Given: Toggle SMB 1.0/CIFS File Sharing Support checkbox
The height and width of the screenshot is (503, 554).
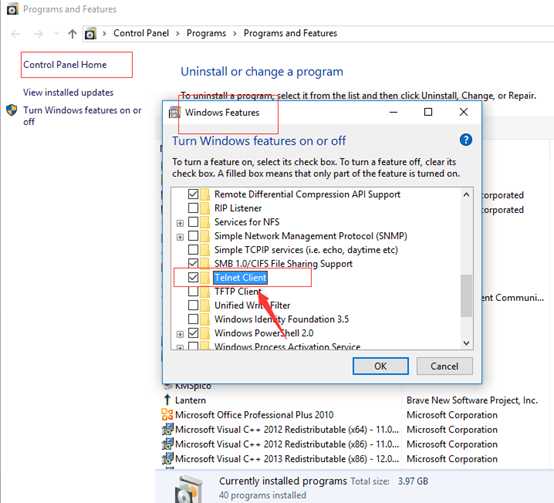Looking at the screenshot, I should pos(193,264).
